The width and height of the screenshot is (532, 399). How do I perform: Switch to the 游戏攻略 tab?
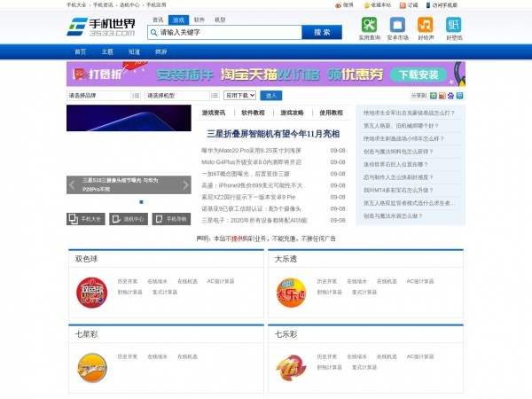292,113
